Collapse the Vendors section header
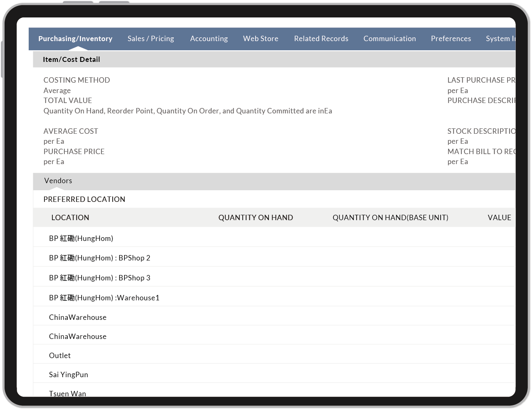 (58, 181)
